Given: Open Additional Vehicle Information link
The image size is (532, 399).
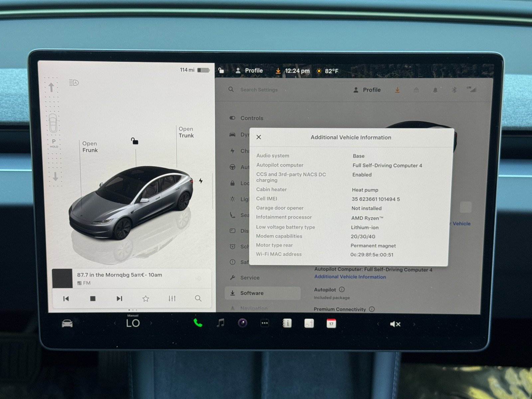Looking at the screenshot, I should 350,277.
